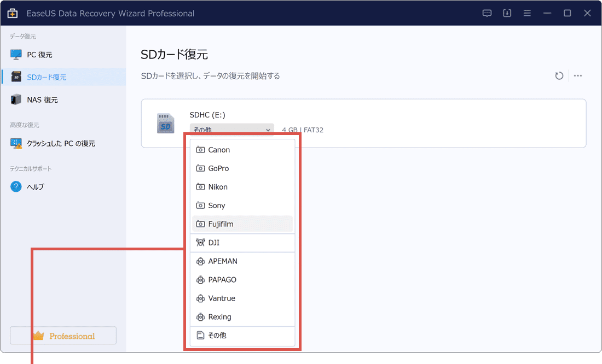Click the download icon in the titlebar

pos(507,13)
